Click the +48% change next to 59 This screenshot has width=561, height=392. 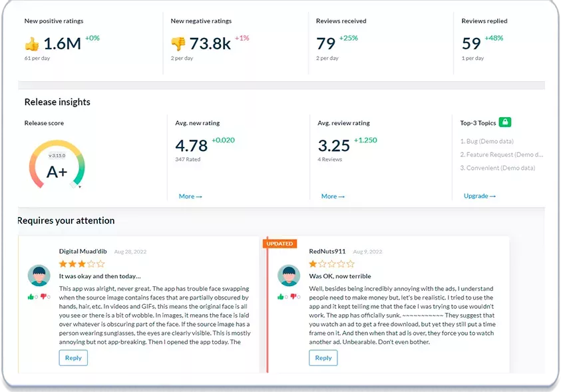[494, 38]
